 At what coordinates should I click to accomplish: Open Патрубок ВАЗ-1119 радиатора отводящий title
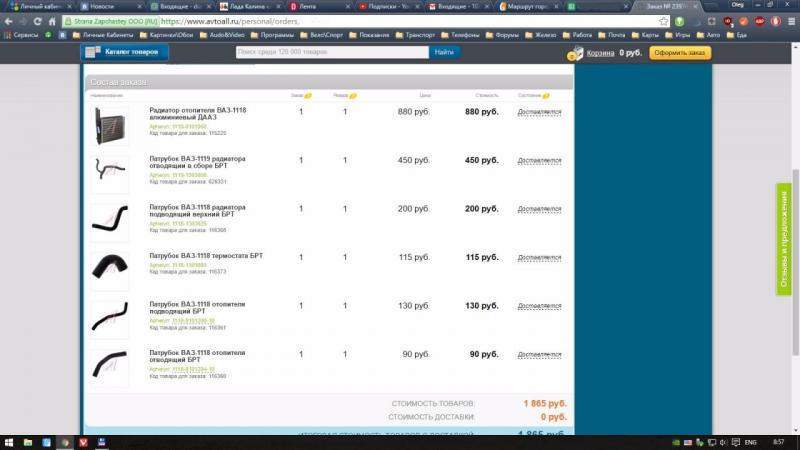(x=197, y=162)
